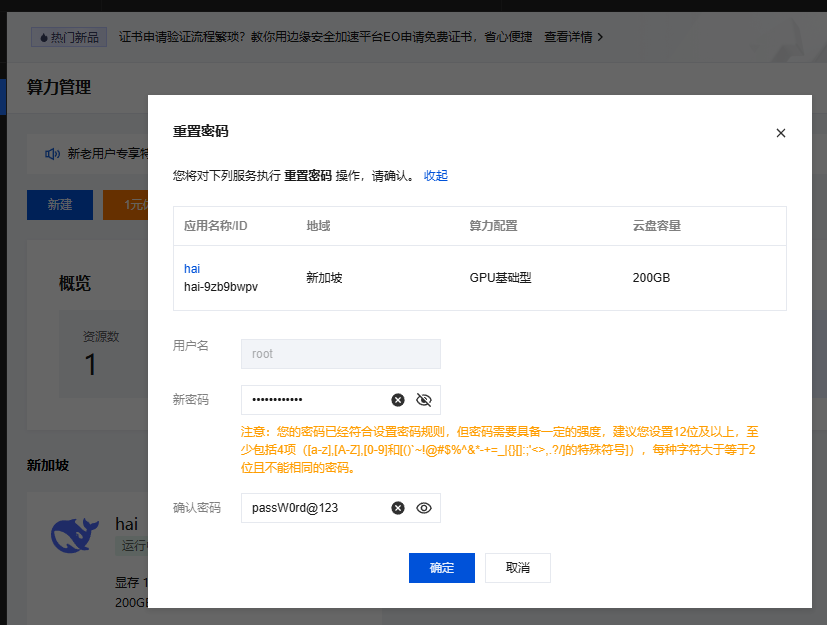Click the 新加坡 section heading in background
This screenshot has height=625, width=827.
[x=47, y=465]
